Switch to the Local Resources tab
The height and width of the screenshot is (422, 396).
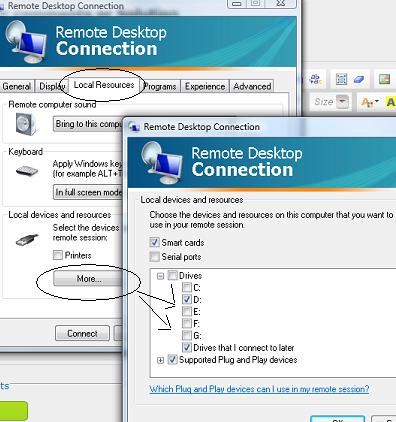click(104, 85)
